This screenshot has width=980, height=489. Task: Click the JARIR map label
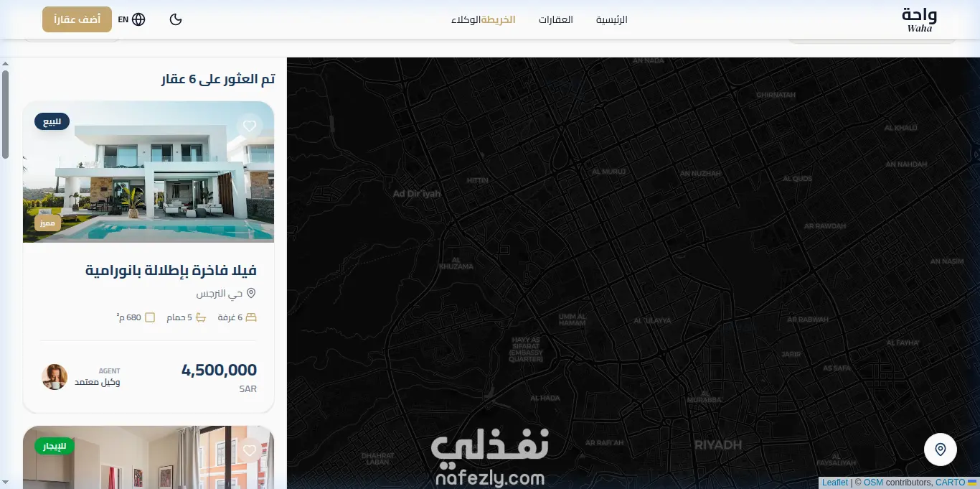[x=791, y=354]
